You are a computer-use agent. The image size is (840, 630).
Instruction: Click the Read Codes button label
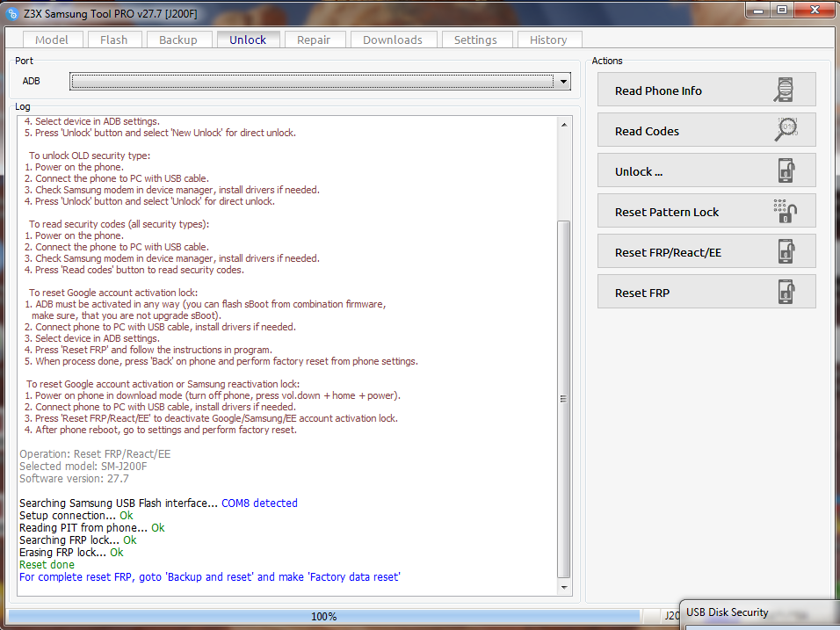648,131
